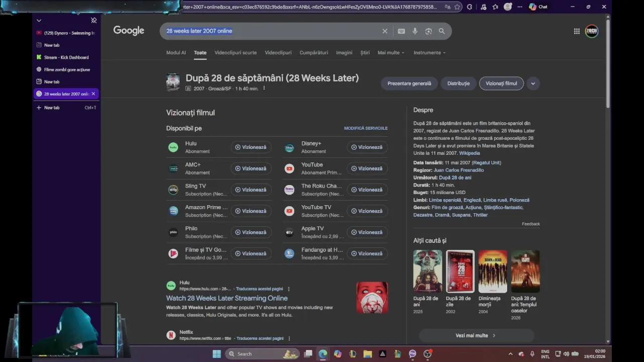Clear the Google search box text

pyautogui.click(x=385, y=31)
